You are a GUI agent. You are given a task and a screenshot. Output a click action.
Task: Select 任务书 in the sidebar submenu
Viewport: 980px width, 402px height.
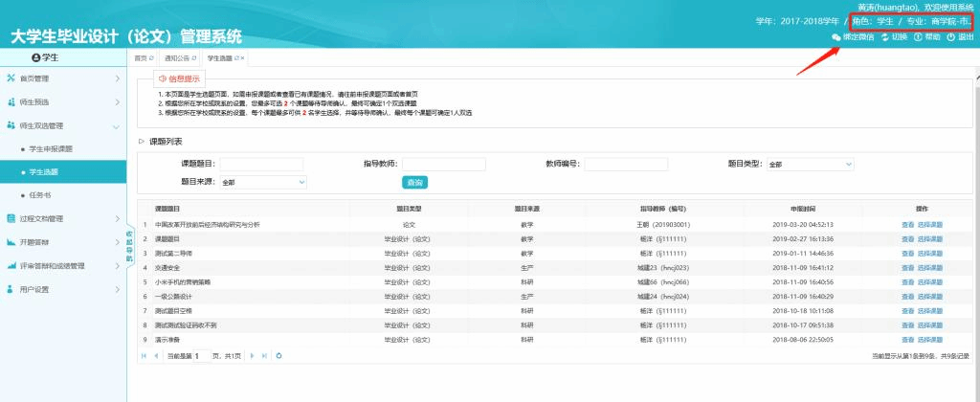[42, 195]
